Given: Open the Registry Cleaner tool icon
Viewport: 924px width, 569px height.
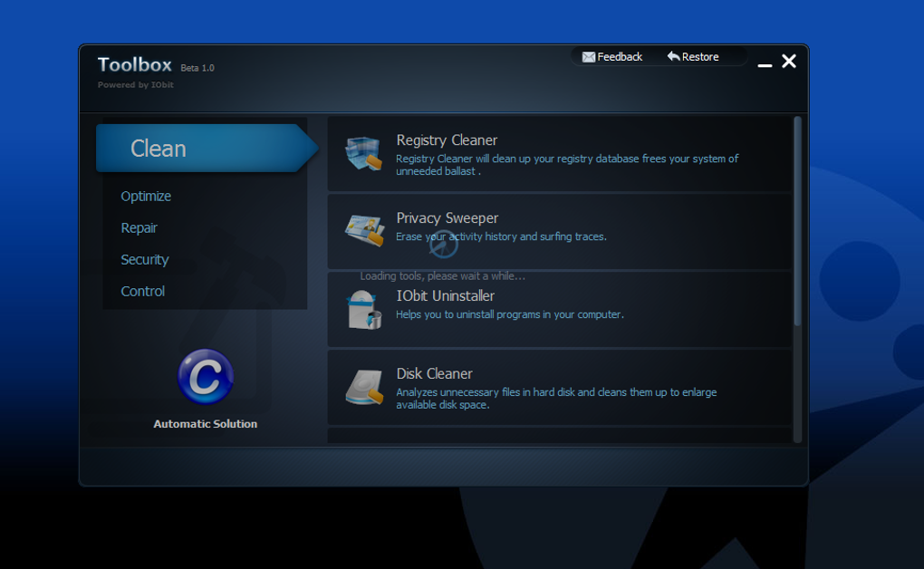Looking at the screenshot, I should point(364,151).
